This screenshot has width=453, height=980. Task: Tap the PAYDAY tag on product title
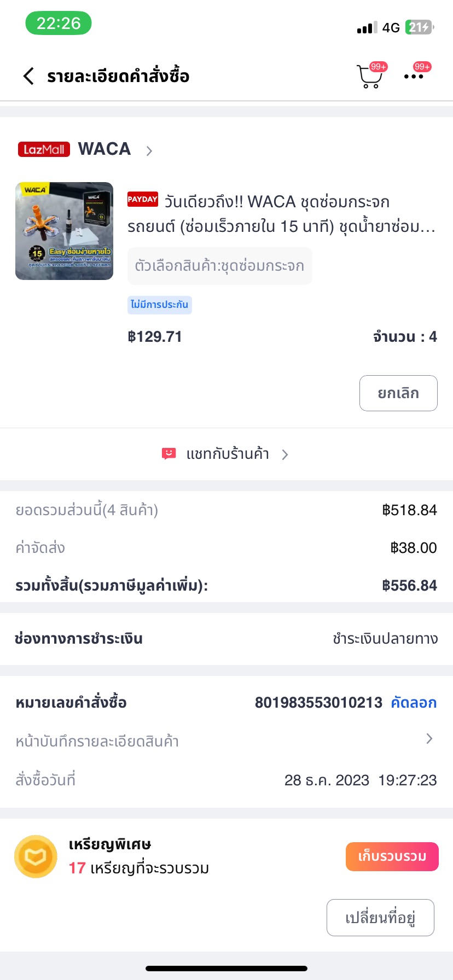tap(142, 200)
